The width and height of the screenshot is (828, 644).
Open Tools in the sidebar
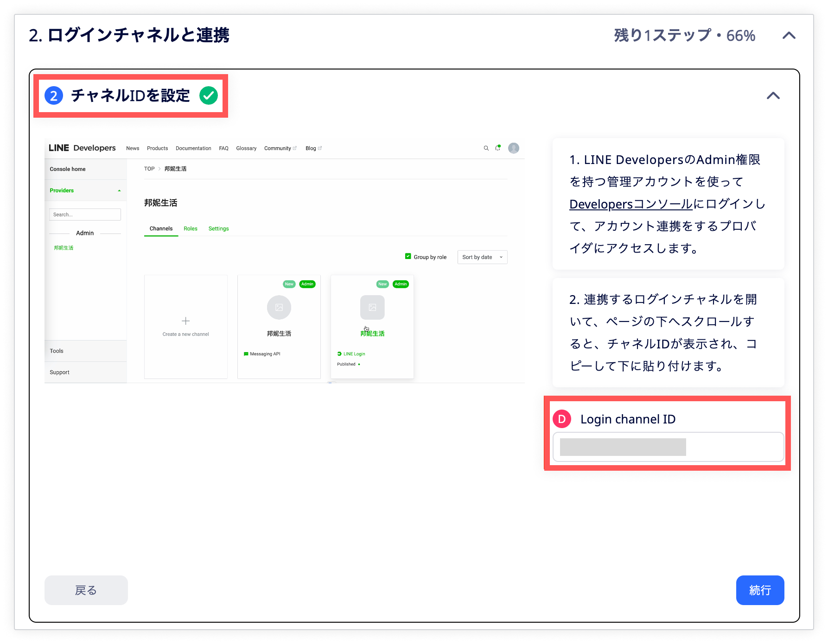57,351
